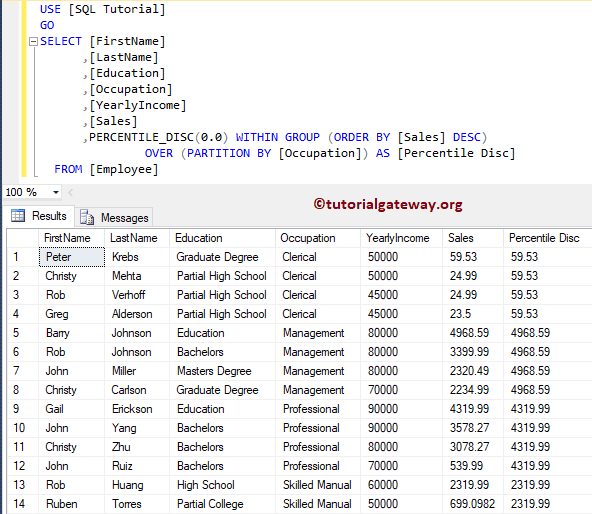The image size is (592, 514).
Task: Click the PERCENTILE_DISC function in the query
Action: click(141, 137)
